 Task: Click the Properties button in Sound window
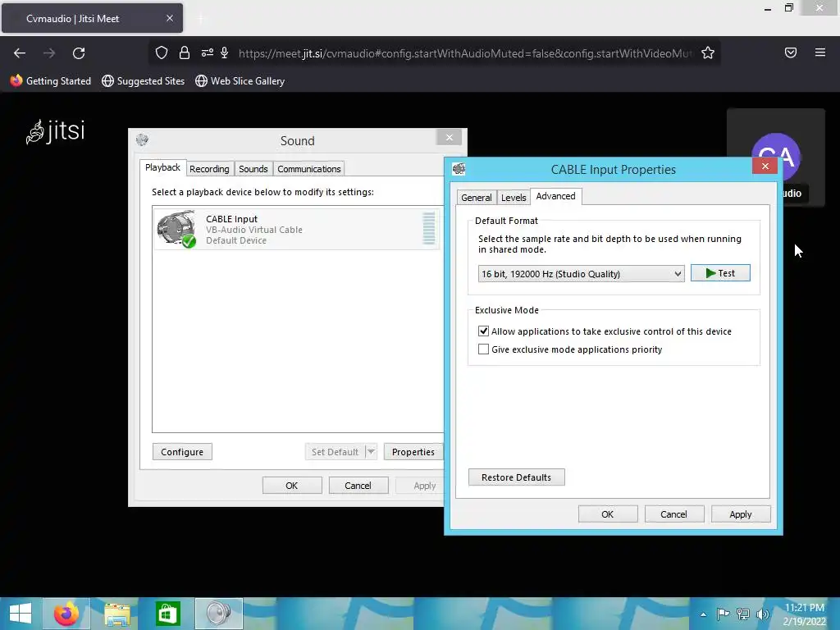pyautogui.click(x=413, y=452)
